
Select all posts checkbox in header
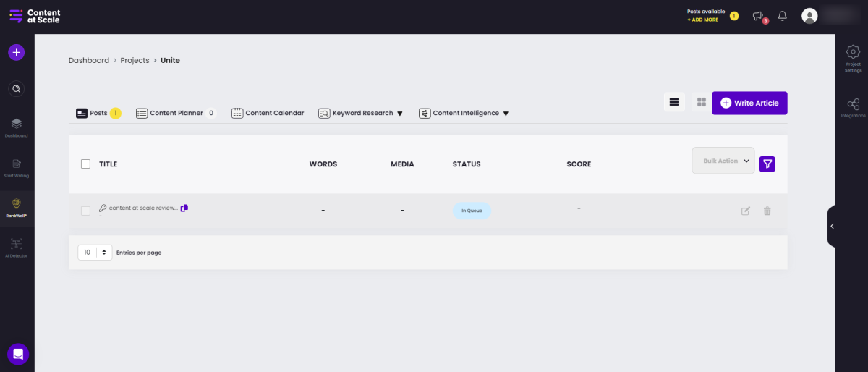click(85, 164)
